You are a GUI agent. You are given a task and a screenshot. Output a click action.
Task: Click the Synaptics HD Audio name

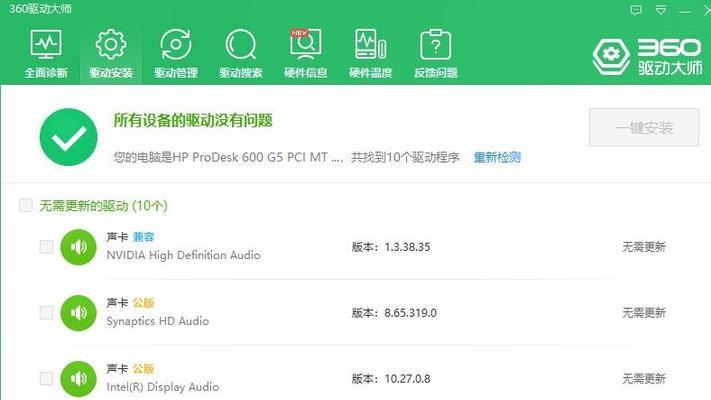pos(157,321)
